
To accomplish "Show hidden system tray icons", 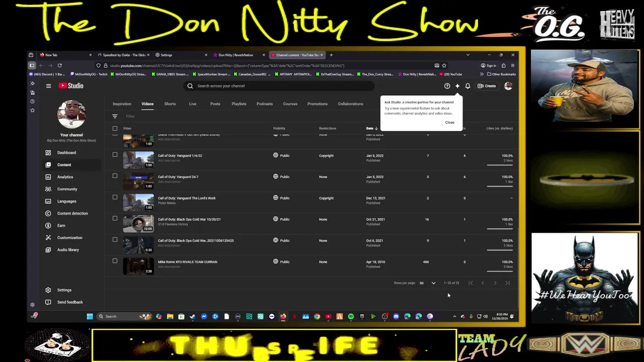I will coord(454,316).
